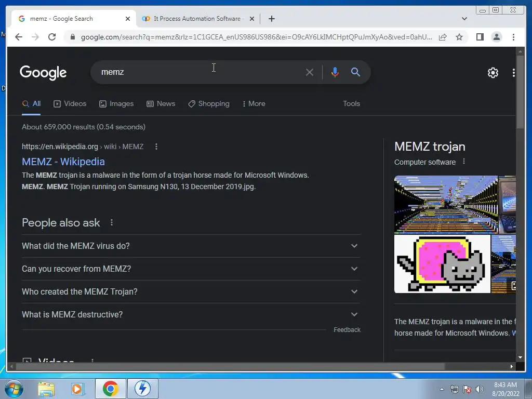
Task: Open Chrome profile avatar
Action: pos(496,37)
